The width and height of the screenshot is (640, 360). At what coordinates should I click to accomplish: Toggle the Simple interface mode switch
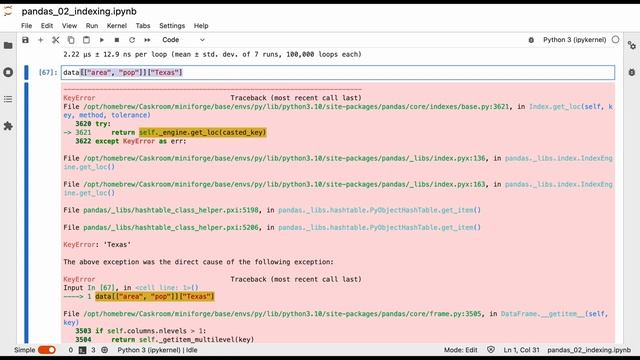tap(47, 350)
